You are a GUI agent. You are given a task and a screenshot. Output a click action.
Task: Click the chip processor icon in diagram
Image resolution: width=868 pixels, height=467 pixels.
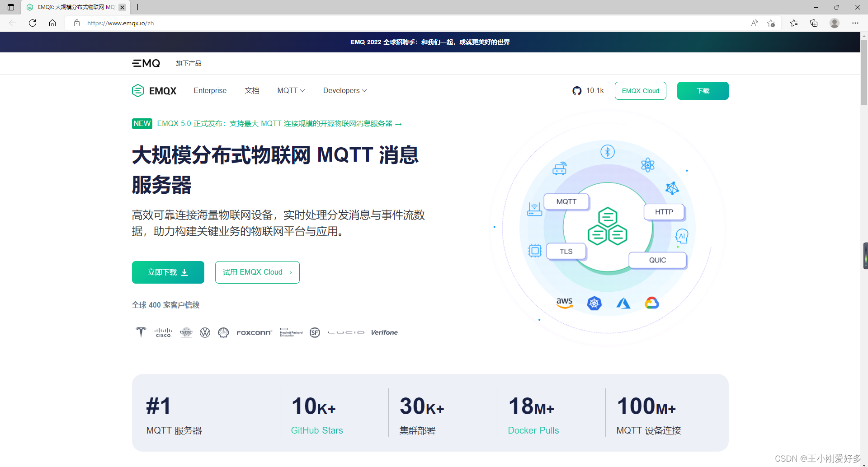[x=535, y=250]
